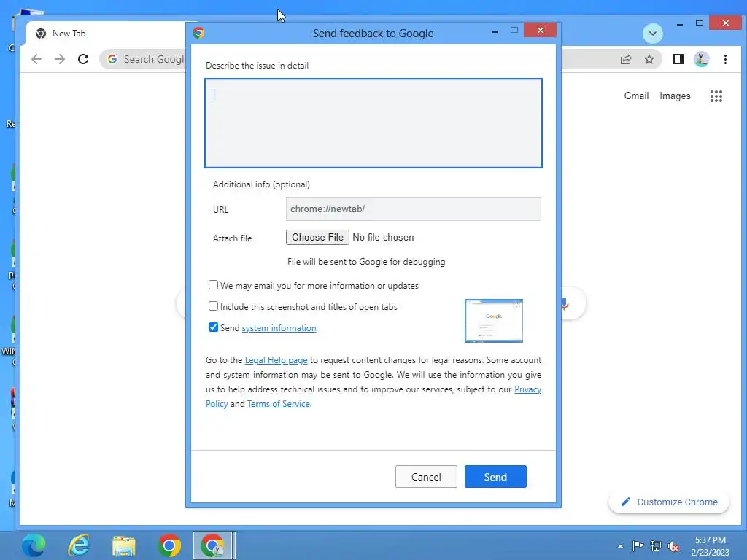747x560 pixels.
Task: Click Google logo in search box
Action: (x=112, y=59)
